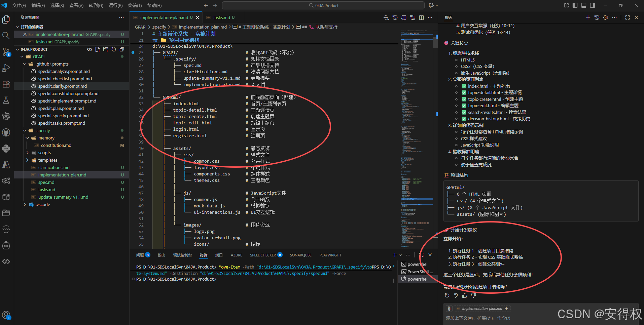Screen dimensions: 644x325
Task: Open chat history in chat panel
Action: [x=597, y=17]
